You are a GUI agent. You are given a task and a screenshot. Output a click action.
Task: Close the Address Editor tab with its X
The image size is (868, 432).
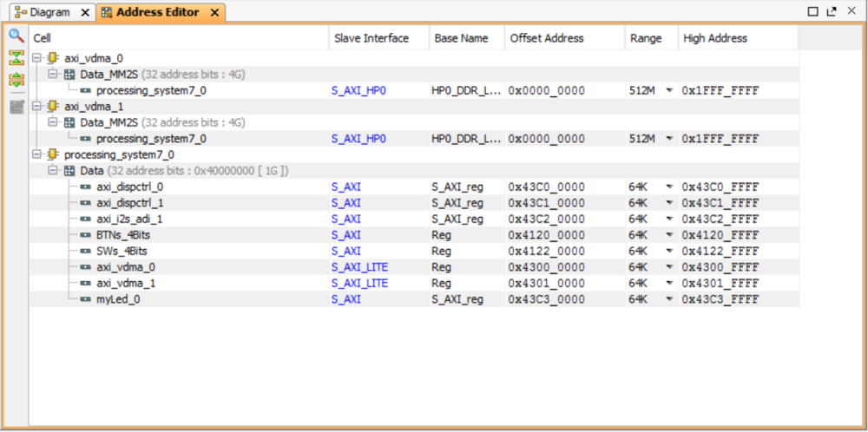213,13
